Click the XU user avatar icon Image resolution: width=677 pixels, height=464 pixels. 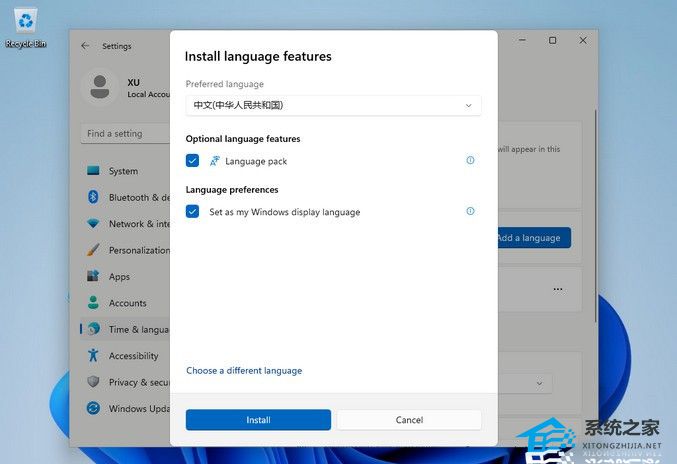100,87
